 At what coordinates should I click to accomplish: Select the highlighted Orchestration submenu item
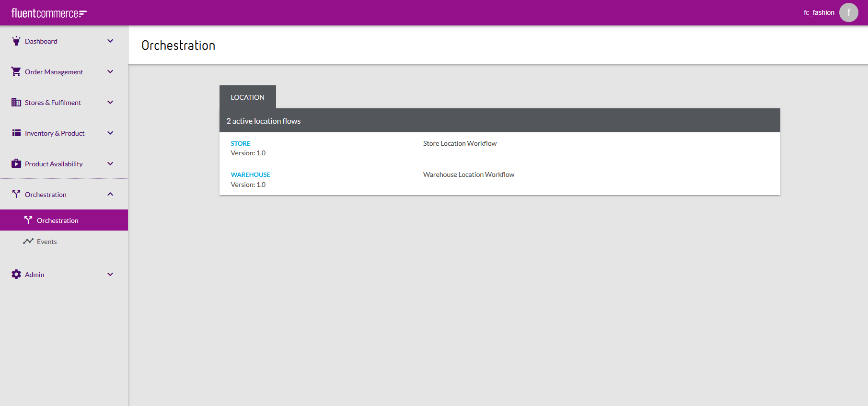[x=58, y=220]
